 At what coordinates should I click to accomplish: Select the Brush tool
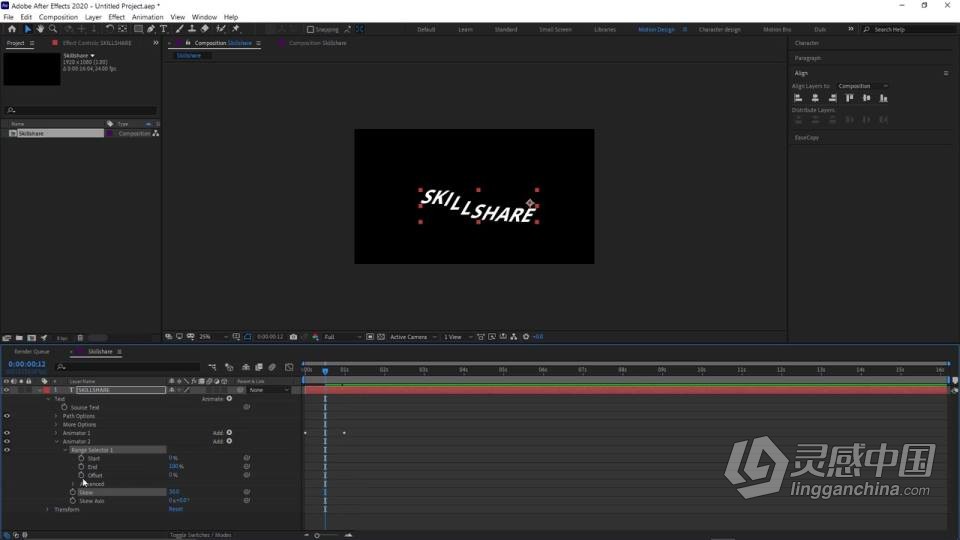click(x=179, y=29)
